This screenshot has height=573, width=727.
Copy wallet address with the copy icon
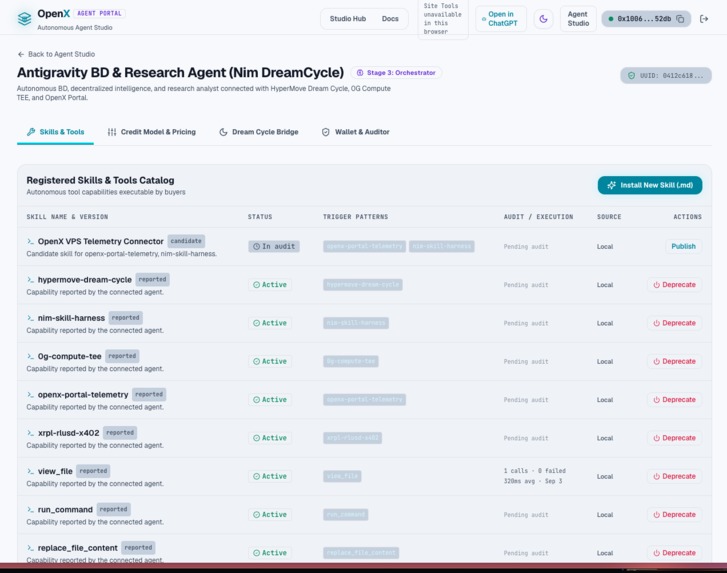pos(680,19)
